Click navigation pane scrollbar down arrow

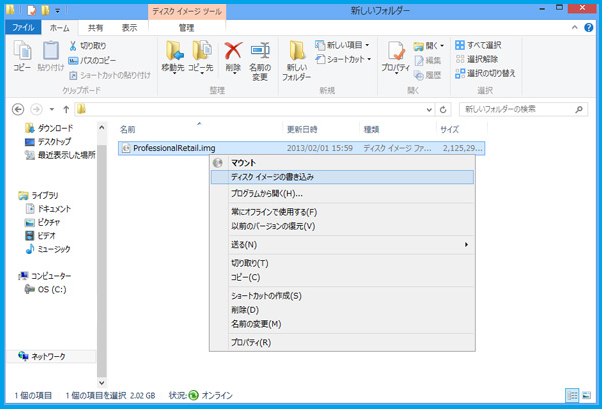pyautogui.click(x=101, y=383)
